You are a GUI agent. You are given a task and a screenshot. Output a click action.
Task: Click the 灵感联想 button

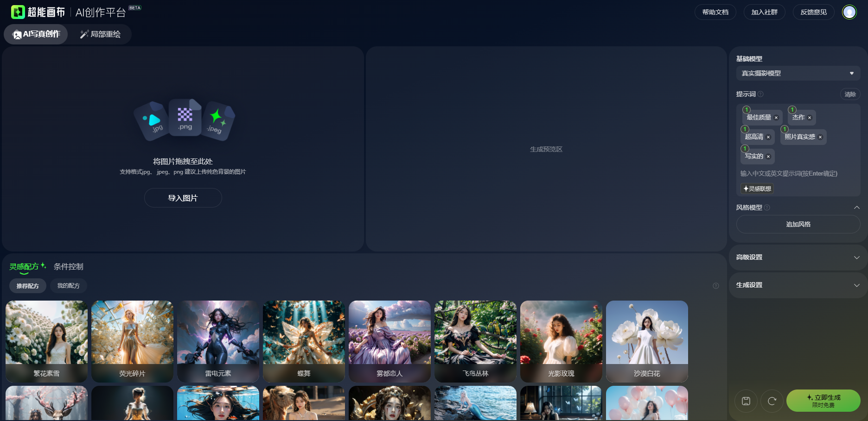(x=757, y=189)
